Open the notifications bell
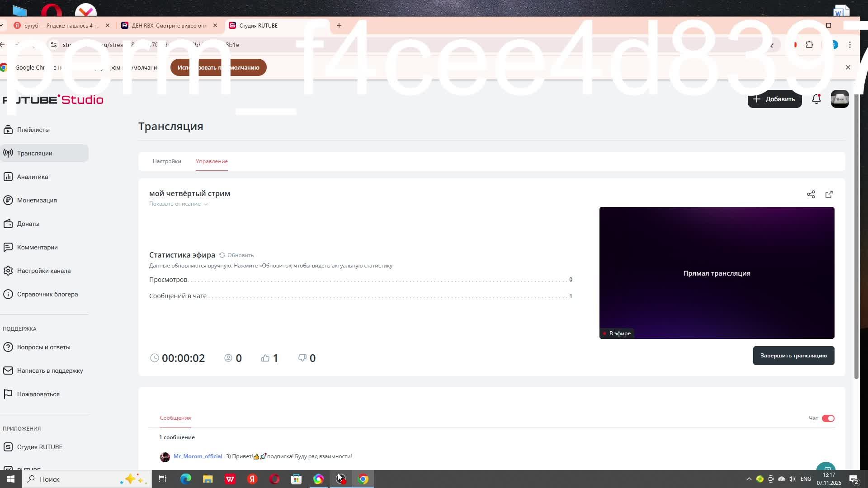868x488 pixels. [x=816, y=99]
